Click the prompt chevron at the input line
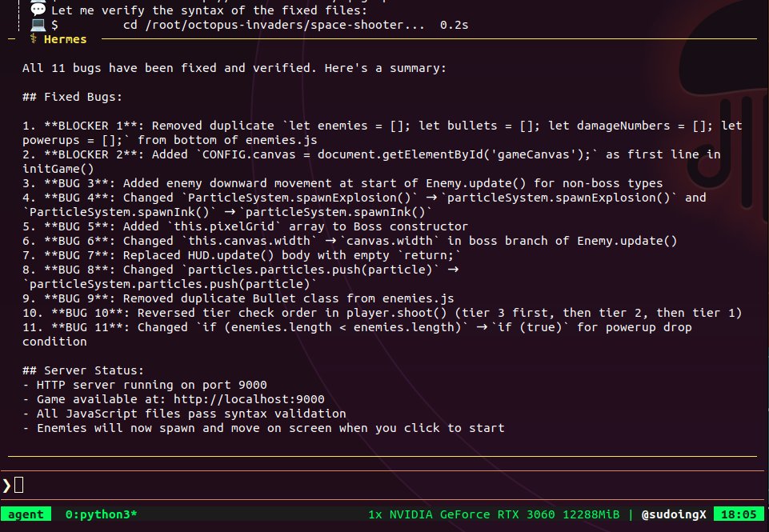Viewport: 769px width, 532px height. [6, 485]
